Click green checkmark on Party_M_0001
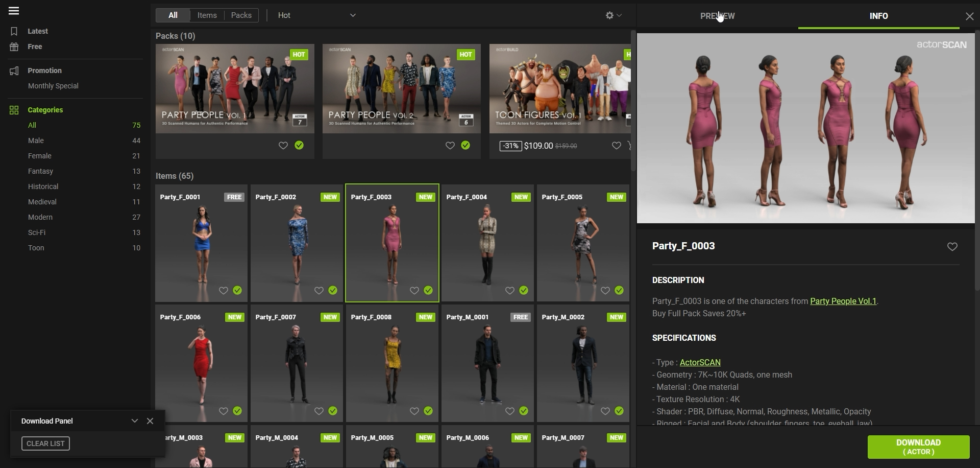Image resolution: width=980 pixels, height=468 pixels. click(524, 411)
